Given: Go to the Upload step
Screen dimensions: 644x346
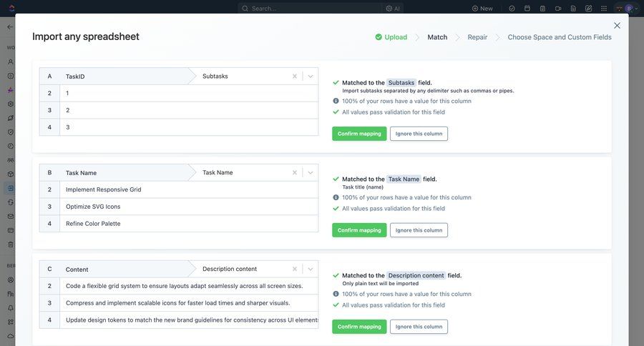Looking at the screenshot, I should click(x=391, y=37).
